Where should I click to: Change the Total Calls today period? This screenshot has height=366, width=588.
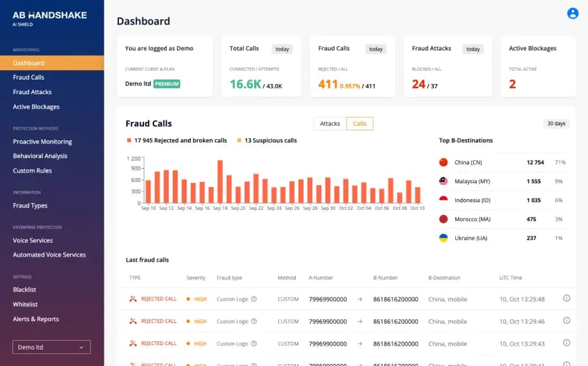(282, 49)
